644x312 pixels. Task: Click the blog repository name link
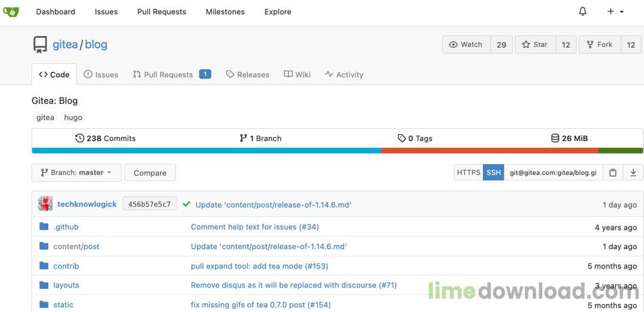click(96, 45)
